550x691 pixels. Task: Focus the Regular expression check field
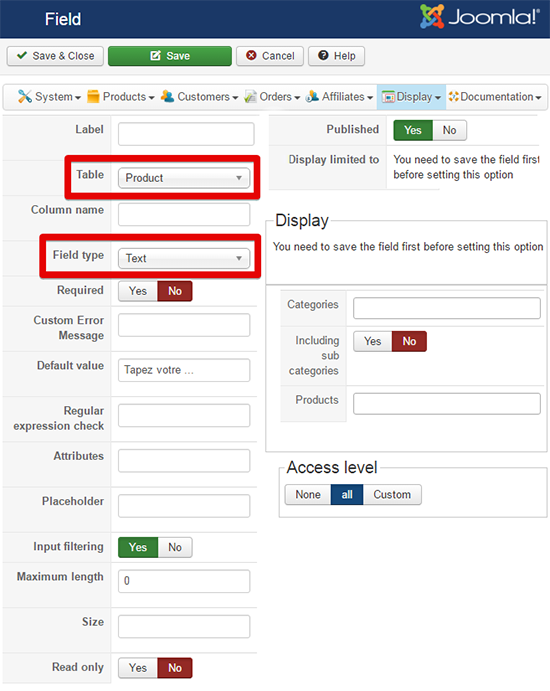pyautogui.click(x=184, y=416)
